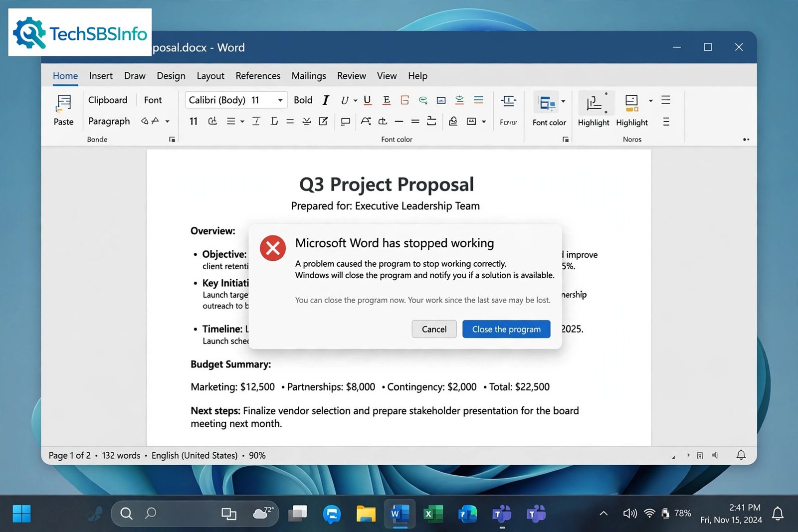Click the Wi-Fi icon in system tray
The image size is (798, 532).
pyautogui.click(x=649, y=514)
